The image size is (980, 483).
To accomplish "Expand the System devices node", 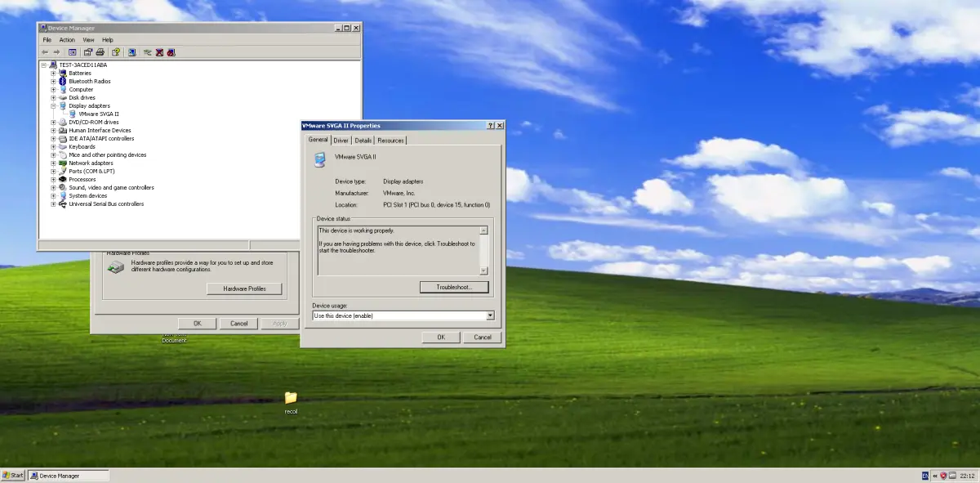I will click(x=54, y=195).
